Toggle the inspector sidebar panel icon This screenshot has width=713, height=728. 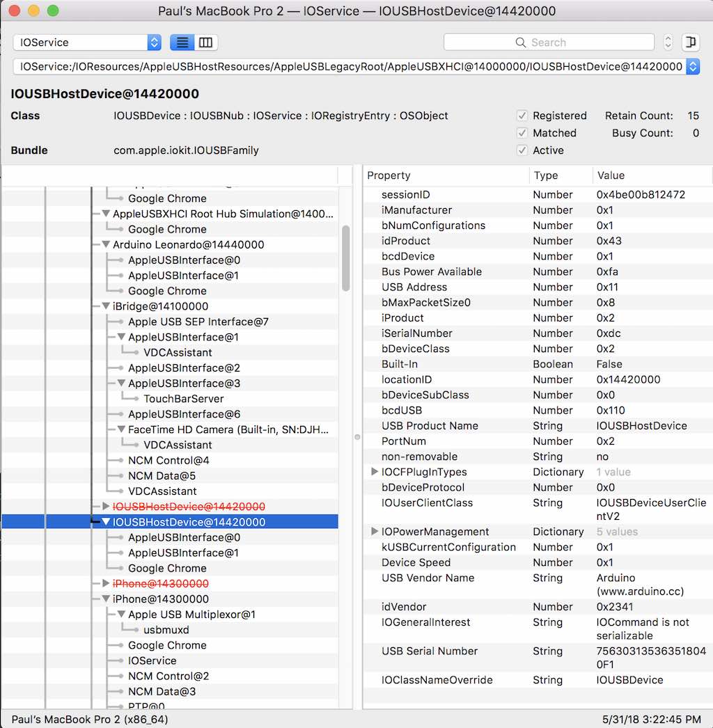691,42
